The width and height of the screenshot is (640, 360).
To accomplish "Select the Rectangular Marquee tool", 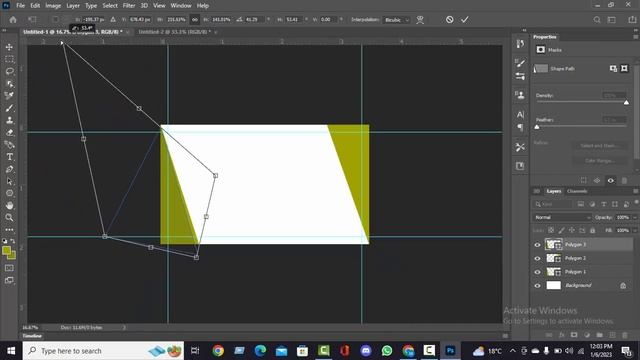I will (x=9, y=59).
